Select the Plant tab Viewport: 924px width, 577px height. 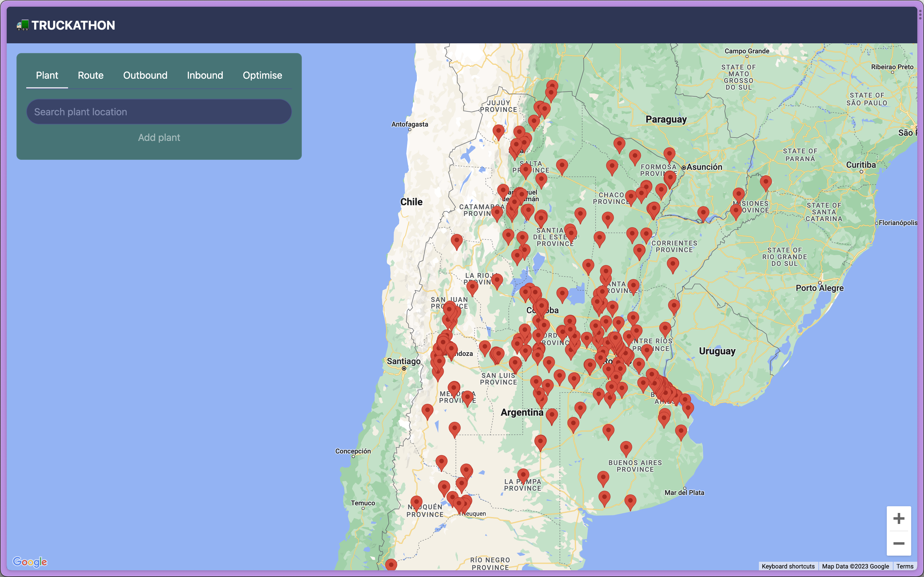[47, 75]
